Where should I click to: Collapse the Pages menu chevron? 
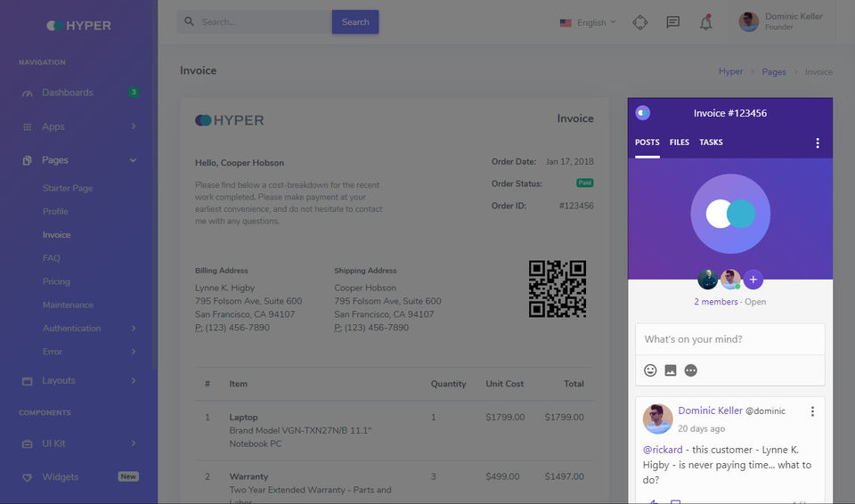134,160
